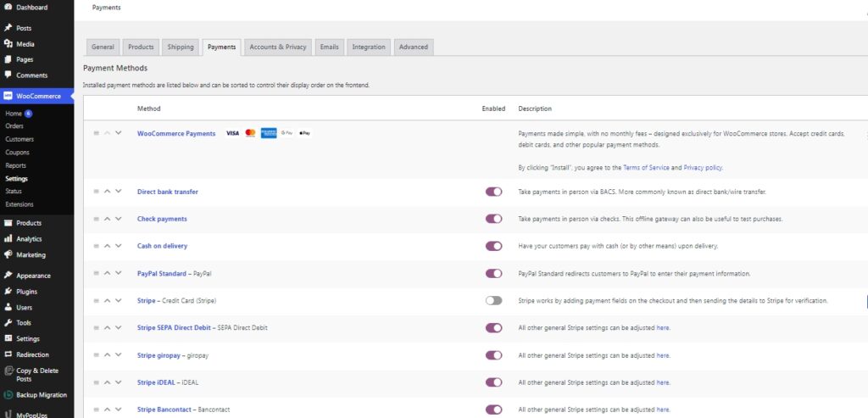Screen dimensions: 868x418
Task: Open WooCommerce Home with notification badge
Action: (x=19, y=114)
